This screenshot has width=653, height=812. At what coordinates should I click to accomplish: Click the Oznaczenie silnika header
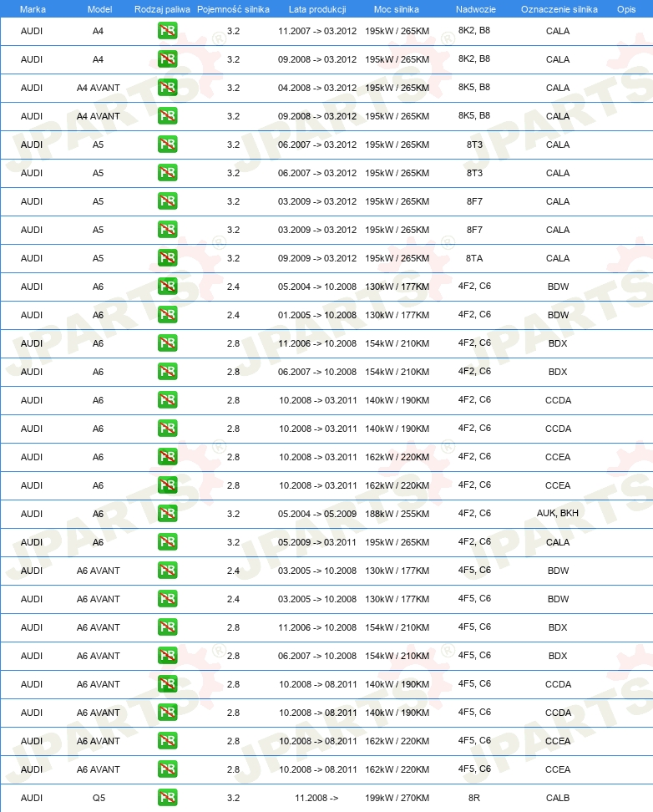[559, 9]
